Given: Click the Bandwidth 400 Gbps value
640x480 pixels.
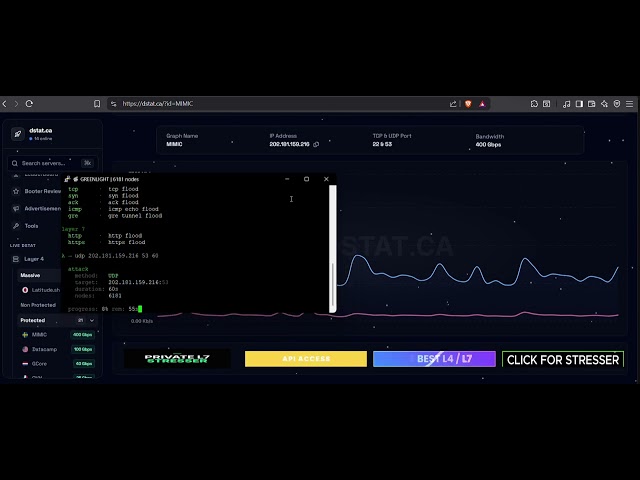Looking at the screenshot, I should click(488, 144).
